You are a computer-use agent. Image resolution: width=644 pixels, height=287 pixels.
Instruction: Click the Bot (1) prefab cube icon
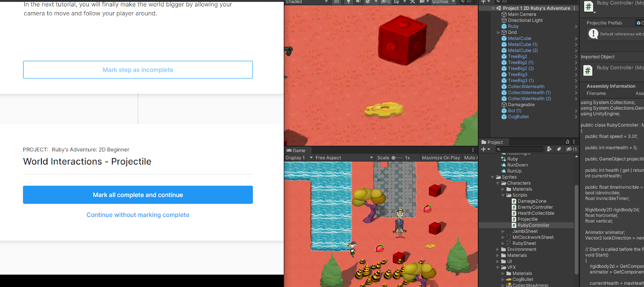click(x=504, y=111)
